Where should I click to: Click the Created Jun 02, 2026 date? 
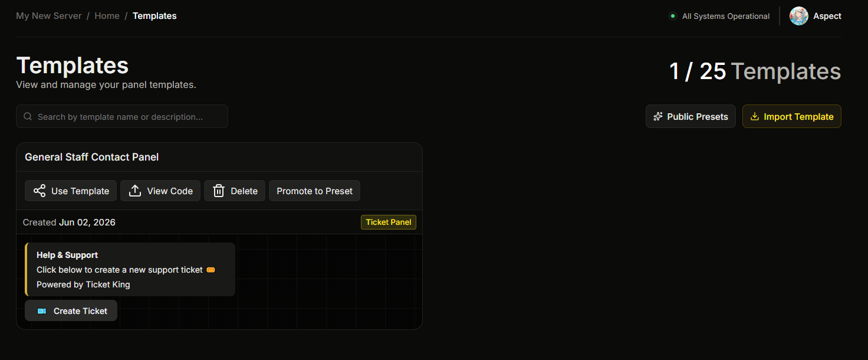coord(69,222)
